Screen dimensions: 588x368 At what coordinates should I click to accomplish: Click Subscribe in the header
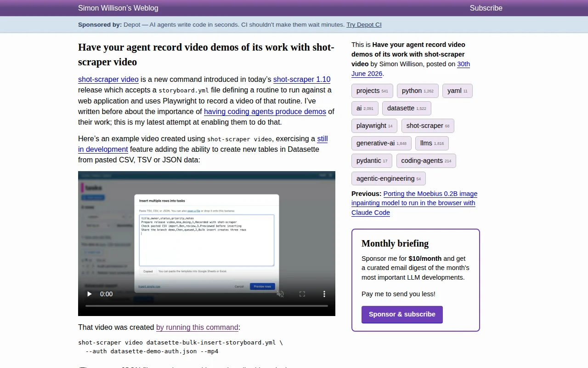tap(486, 8)
